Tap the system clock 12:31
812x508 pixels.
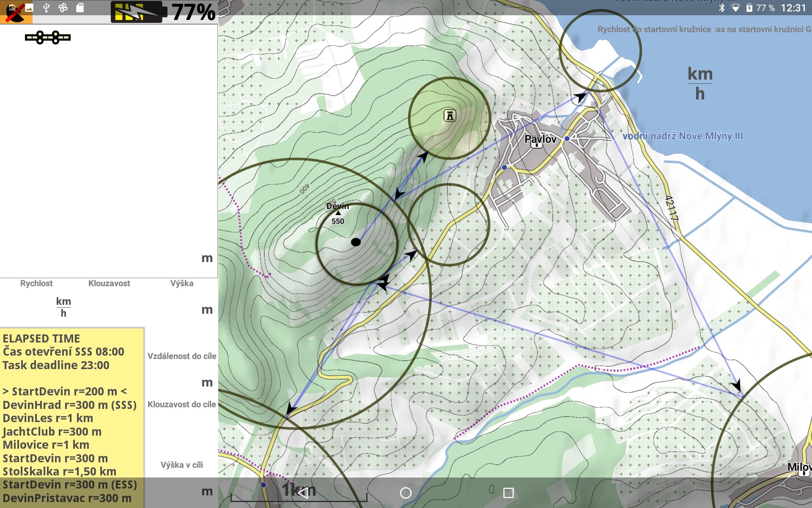point(793,8)
